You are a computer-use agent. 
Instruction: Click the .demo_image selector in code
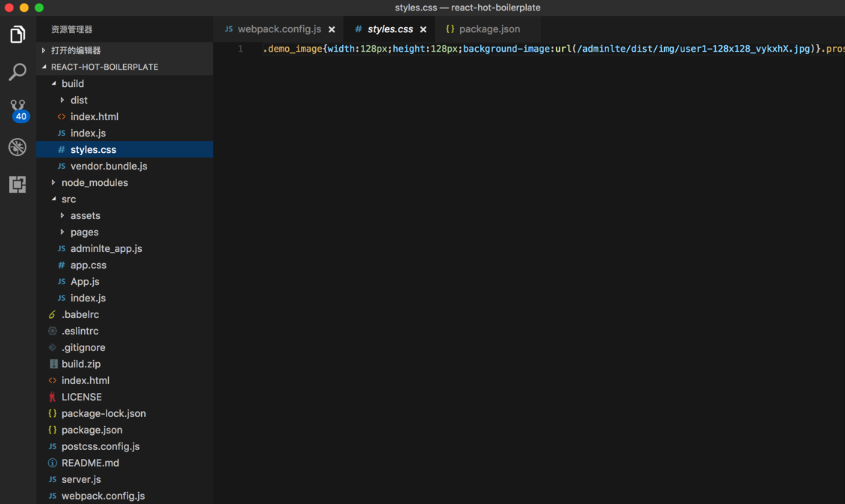pos(293,49)
